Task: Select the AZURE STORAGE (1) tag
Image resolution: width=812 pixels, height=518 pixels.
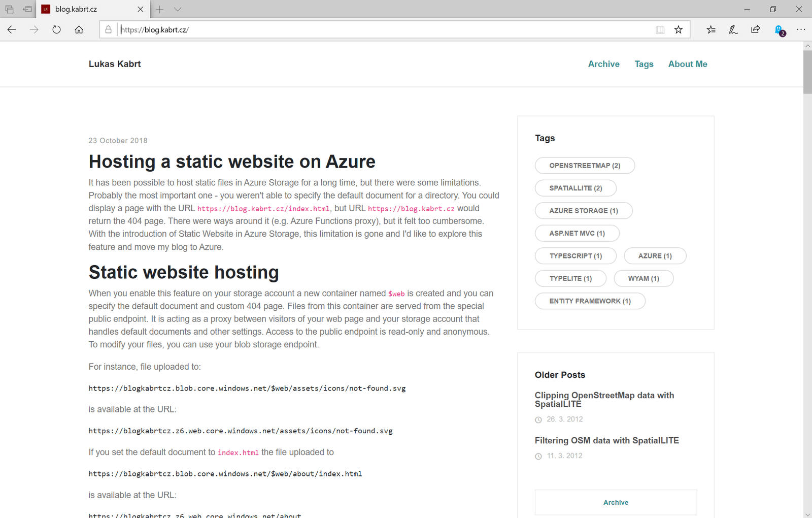Action: tap(584, 211)
